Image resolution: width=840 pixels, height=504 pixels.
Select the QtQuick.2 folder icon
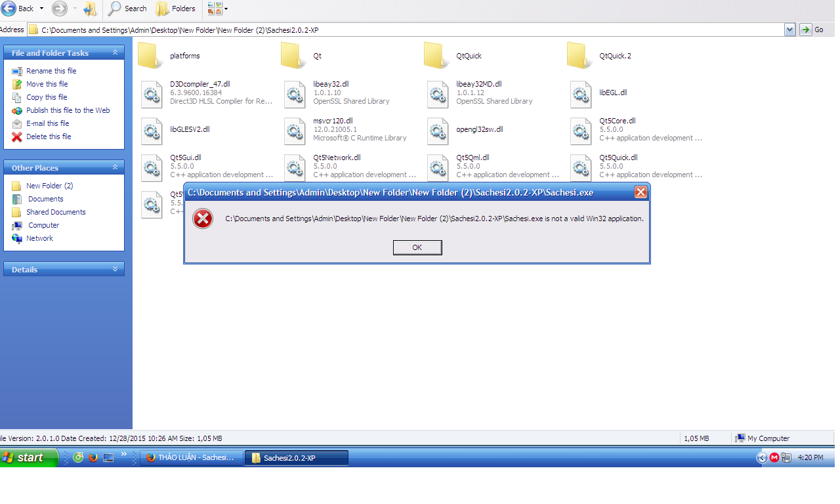579,56
